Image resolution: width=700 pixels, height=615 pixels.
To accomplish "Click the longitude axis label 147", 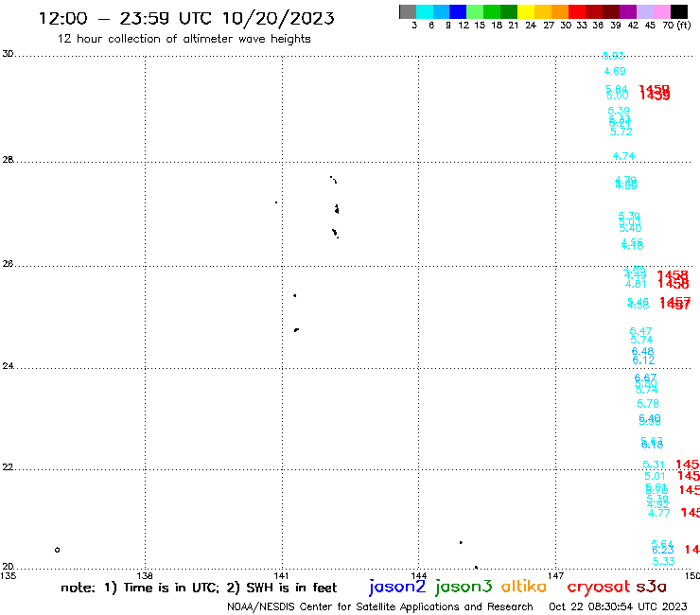I will point(556,575).
